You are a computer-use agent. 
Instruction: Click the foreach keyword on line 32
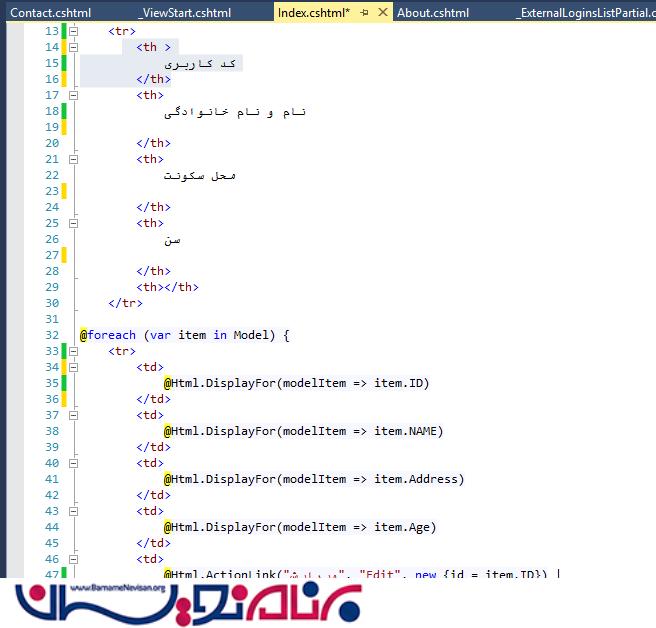click(111, 335)
